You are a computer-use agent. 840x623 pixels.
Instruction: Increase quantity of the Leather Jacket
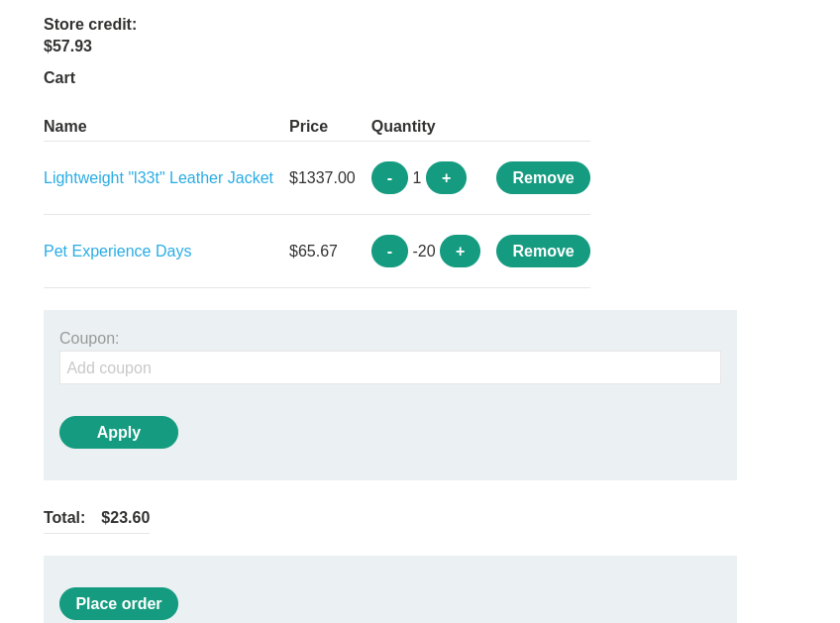point(446,178)
